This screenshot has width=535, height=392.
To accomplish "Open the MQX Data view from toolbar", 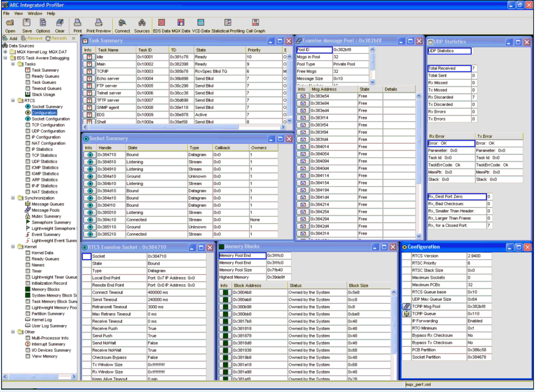I will click(181, 25).
